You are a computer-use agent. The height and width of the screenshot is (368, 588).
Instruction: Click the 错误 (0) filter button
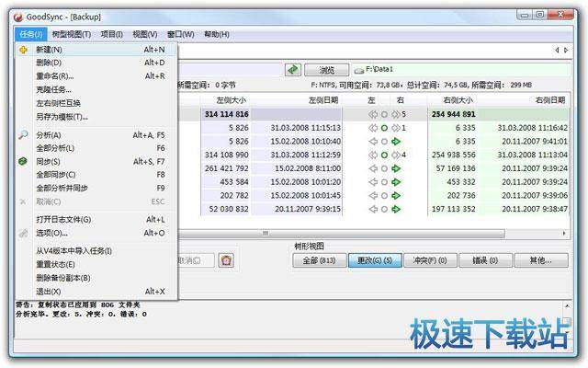[485, 260]
